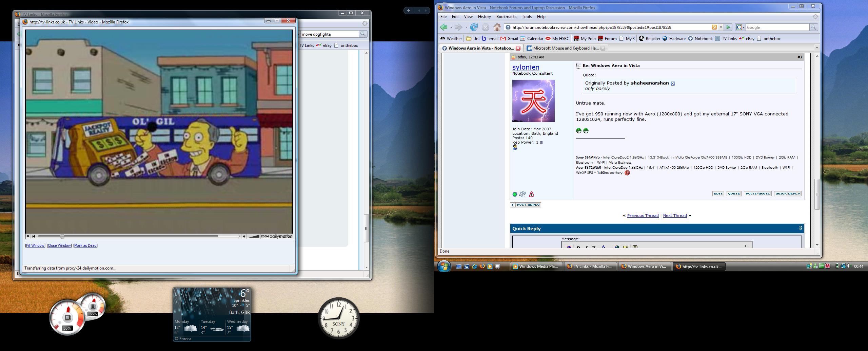
Task: Open the Next Thread link
Action: coord(675,216)
